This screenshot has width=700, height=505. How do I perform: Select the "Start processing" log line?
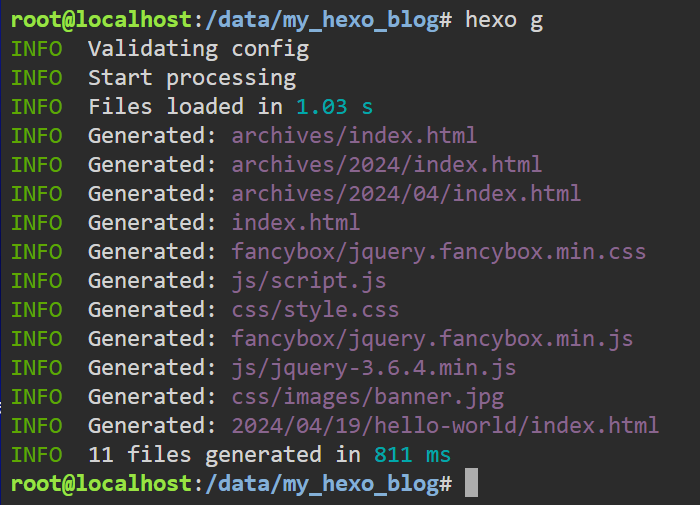click(x=192, y=78)
